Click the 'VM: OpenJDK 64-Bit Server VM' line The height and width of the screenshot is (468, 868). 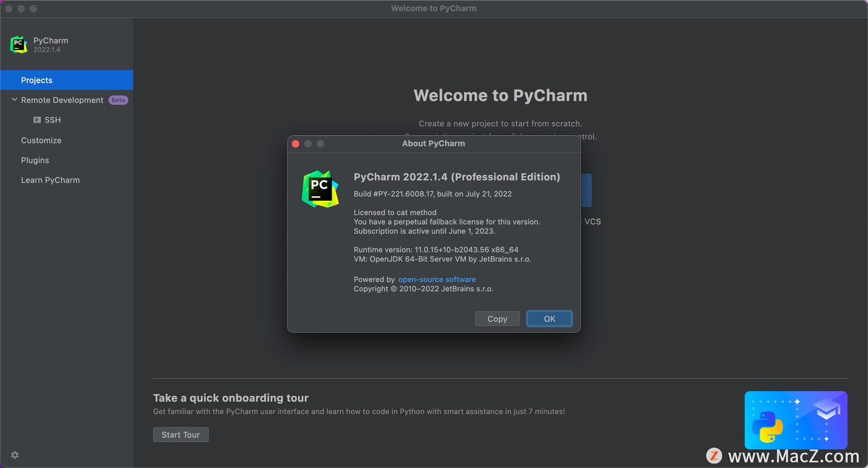(442, 259)
